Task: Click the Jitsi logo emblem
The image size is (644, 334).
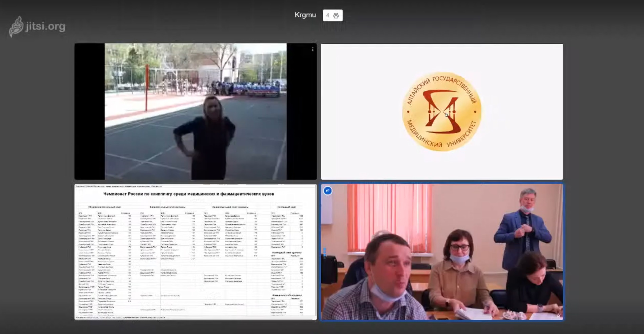Action: pos(16,27)
